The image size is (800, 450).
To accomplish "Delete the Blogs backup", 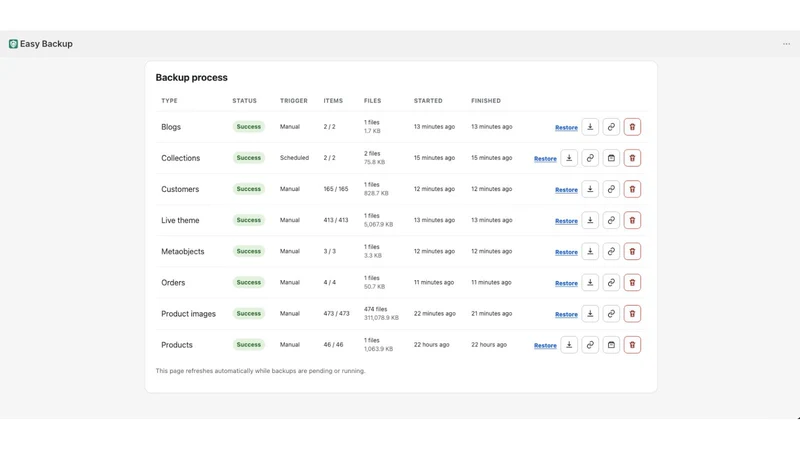I will (632, 127).
